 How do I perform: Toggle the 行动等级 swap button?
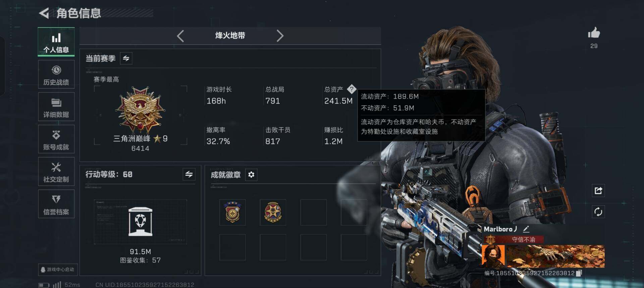(189, 174)
